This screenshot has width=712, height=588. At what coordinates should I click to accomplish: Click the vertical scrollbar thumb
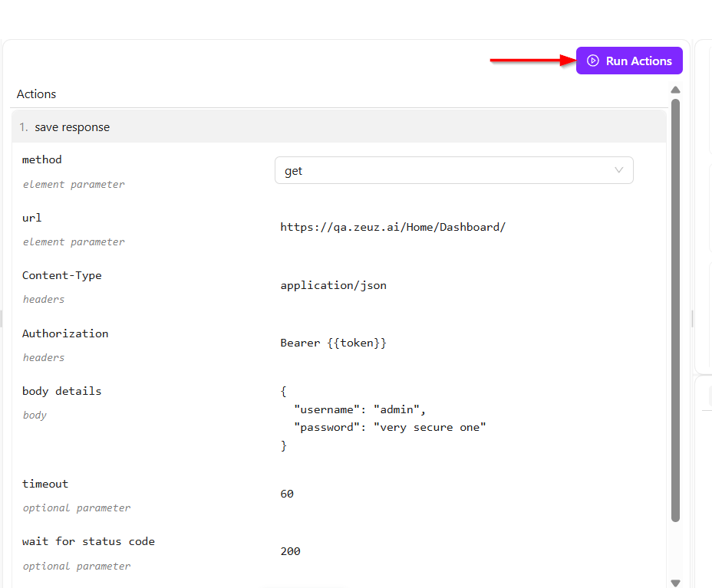pyautogui.click(x=675, y=307)
